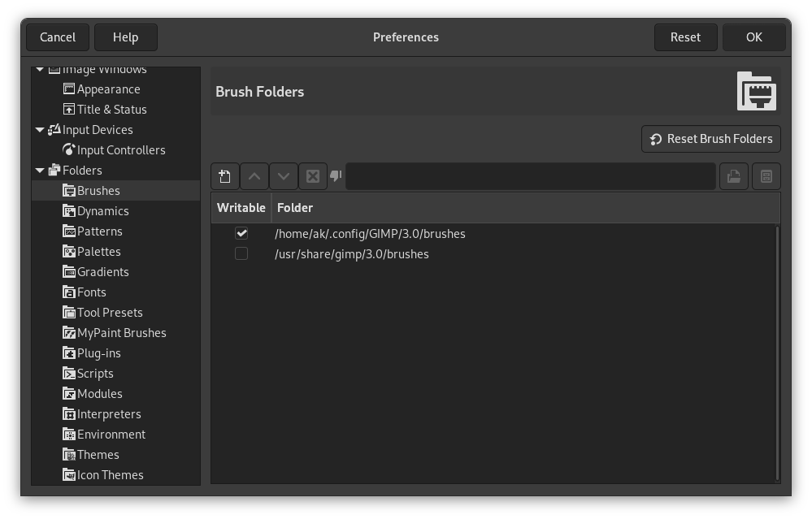This screenshot has height=519, width=812.
Task: Select the /usr/share/gimp/3.0/brushes folder row
Action: [352, 253]
